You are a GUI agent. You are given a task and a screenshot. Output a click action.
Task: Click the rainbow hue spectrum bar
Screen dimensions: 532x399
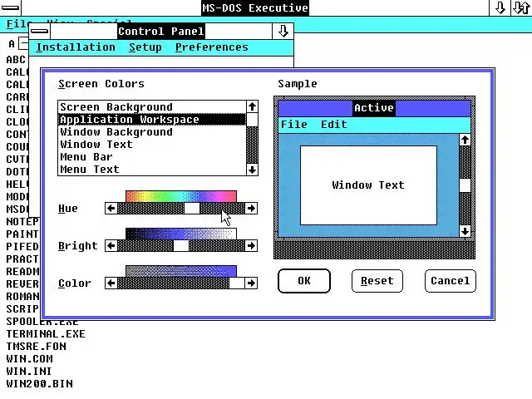[181, 196]
